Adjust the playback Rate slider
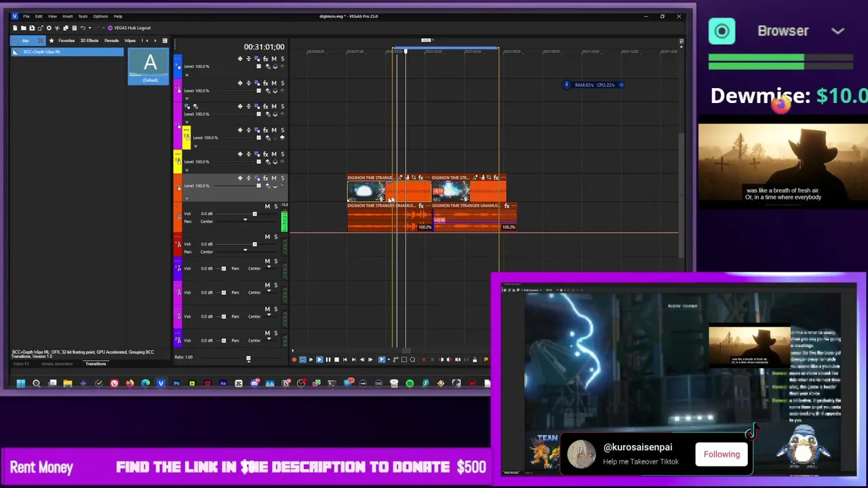868x488 pixels. click(248, 359)
